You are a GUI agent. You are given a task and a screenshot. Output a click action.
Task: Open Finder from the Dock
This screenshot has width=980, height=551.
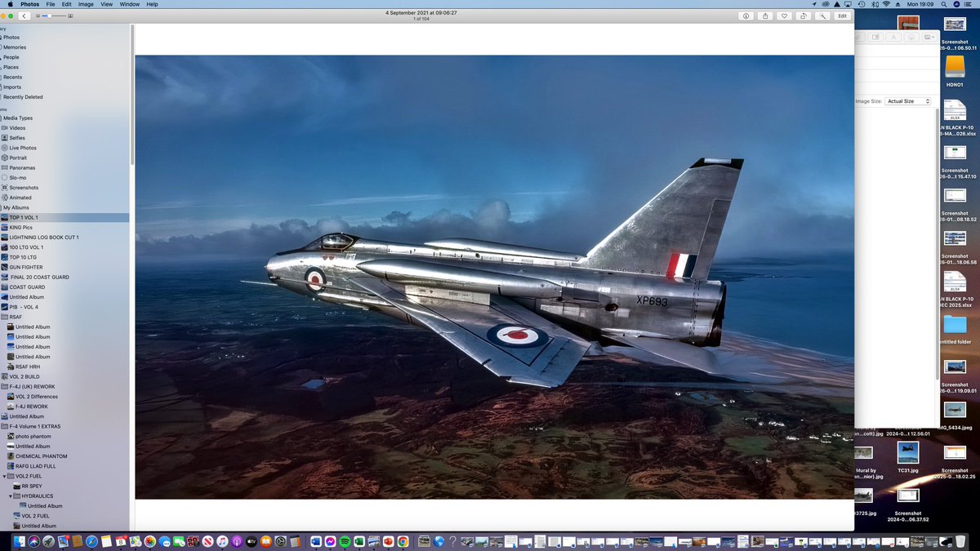(20, 541)
